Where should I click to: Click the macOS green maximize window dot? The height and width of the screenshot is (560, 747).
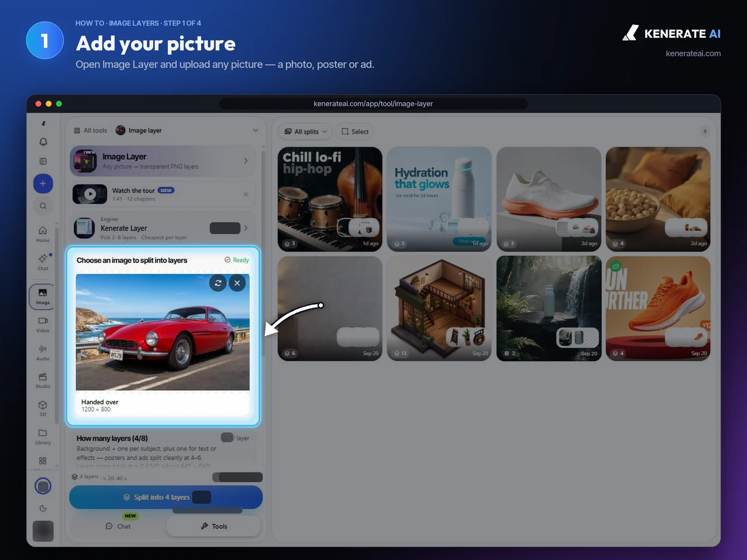pos(59,104)
